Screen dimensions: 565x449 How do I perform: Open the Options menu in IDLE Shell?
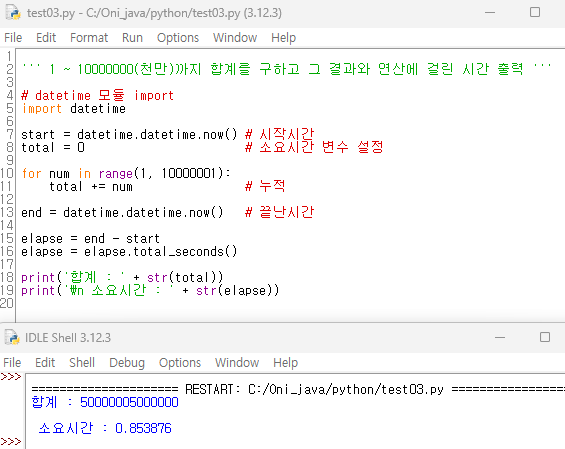coord(180,363)
